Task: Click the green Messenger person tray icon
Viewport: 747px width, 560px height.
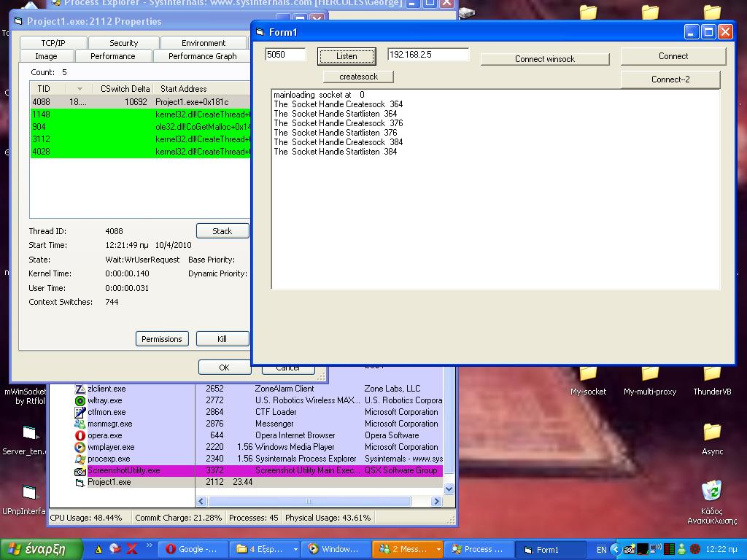Action: tap(682, 550)
